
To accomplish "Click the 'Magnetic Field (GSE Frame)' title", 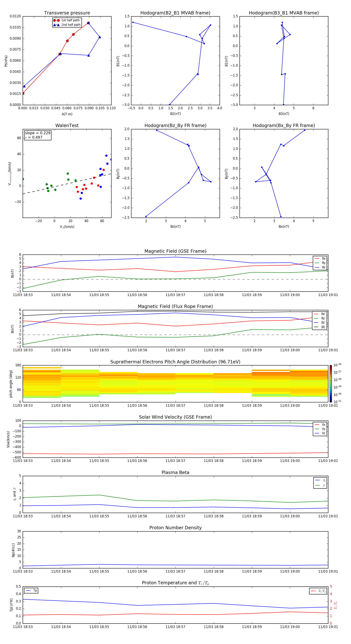I will (x=175, y=251).
